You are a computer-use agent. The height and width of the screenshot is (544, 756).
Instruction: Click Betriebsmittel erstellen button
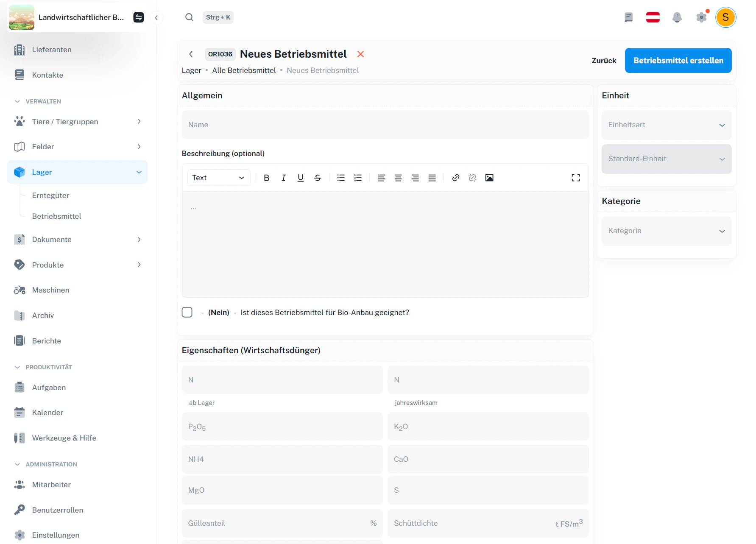coord(678,61)
